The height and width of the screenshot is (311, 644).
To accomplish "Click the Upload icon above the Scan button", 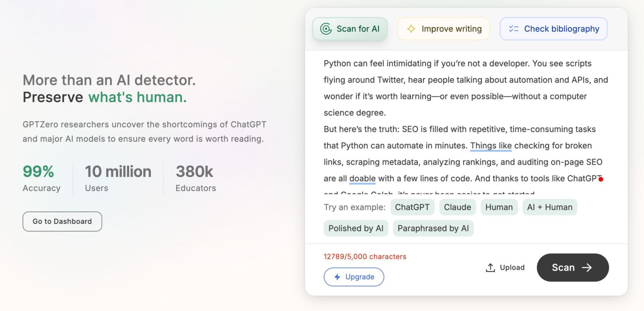I will tap(490, 267).
